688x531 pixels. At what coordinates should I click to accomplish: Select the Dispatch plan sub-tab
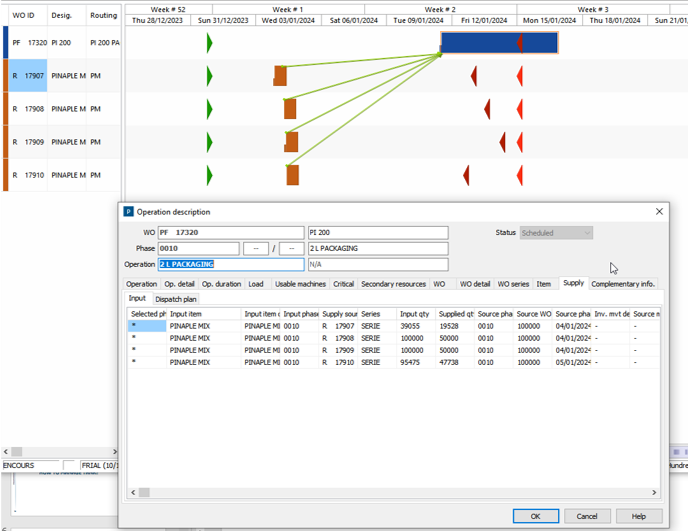176,299
